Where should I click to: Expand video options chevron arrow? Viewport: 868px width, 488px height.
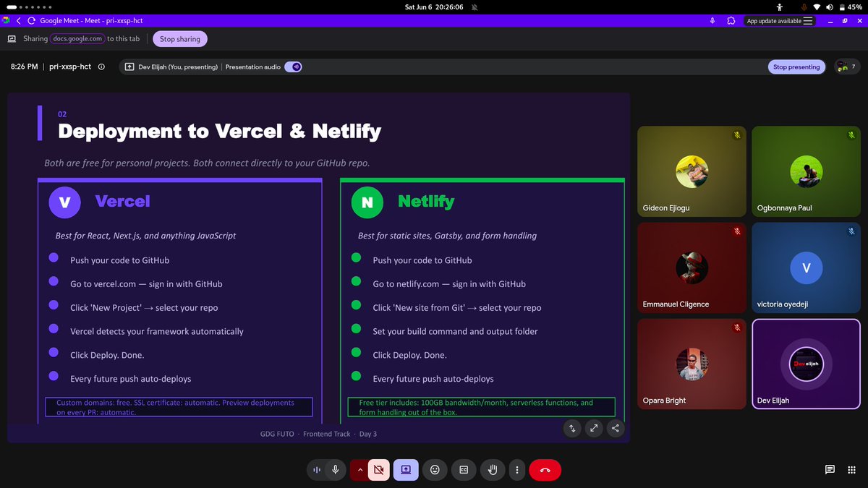[359, 470]
